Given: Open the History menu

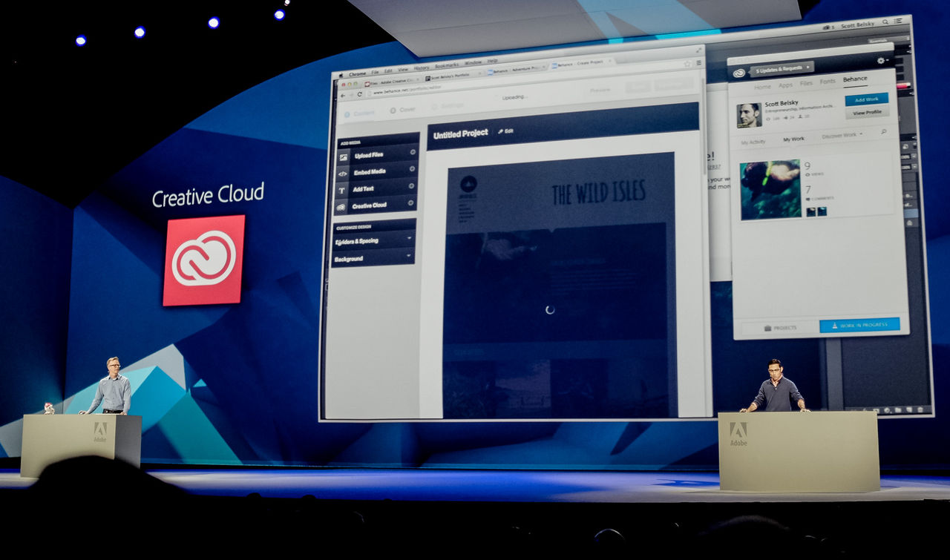Looking at the screenshot, I should [422, 67].
